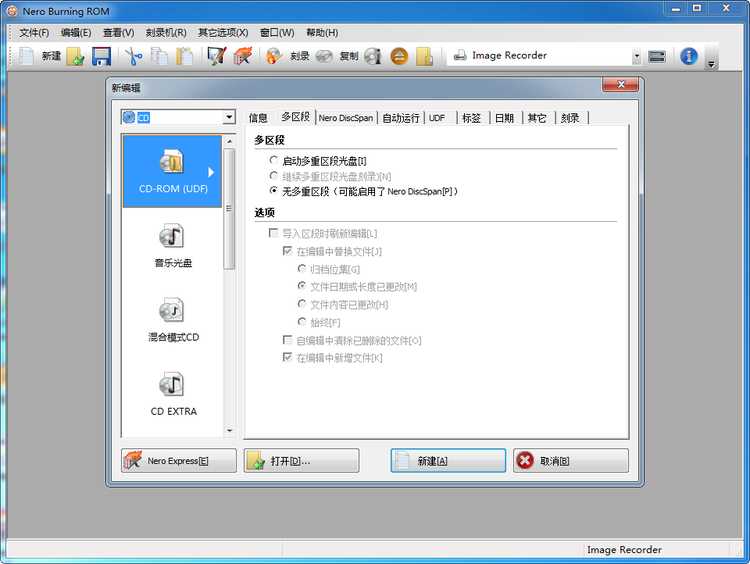Open the 其它选项(X) menu
750x564 pixels.
click(223, 33)
